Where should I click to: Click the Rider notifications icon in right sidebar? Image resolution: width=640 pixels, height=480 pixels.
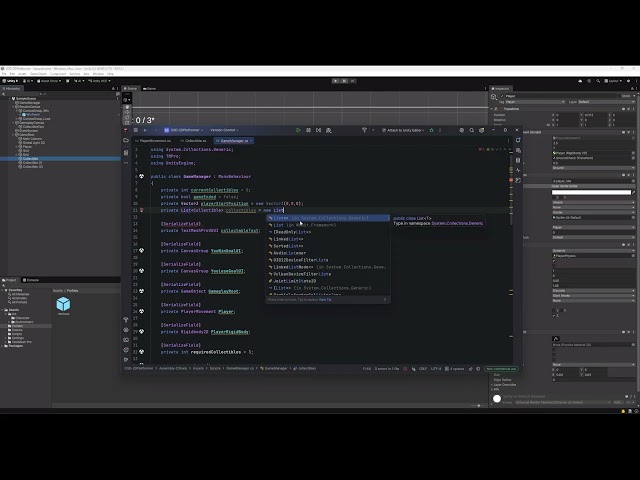tap(518, 140)
